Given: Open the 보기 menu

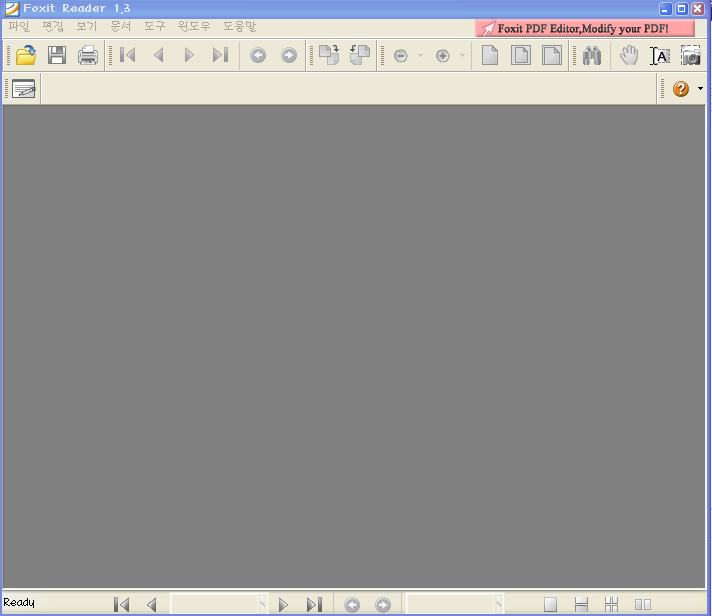Looking at the screenshot, I should pos(87,26).
